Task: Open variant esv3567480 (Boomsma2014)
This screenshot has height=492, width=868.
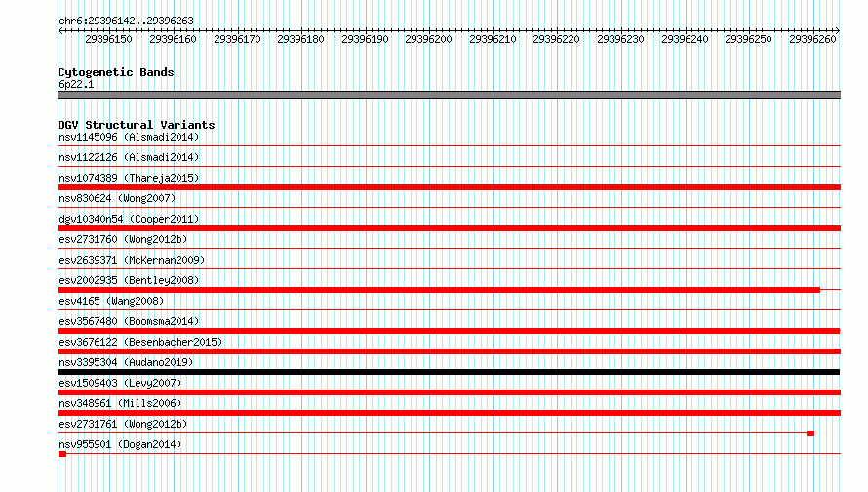Action: coord(129,321)
